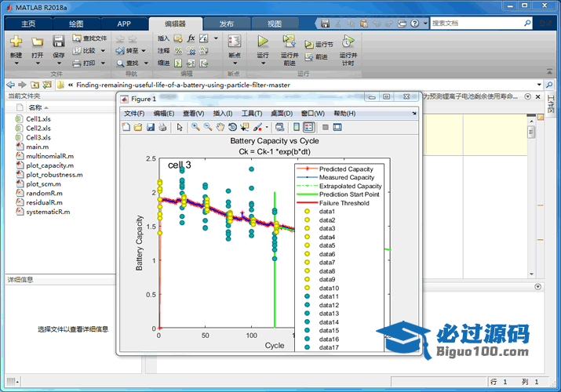Save the file with the 保存 disk icon
Image resolution: width=561 pixels, height=392 pixels.
pos(58,42)
